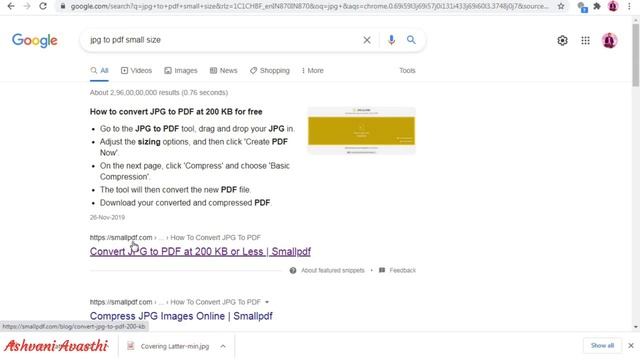Close the downloads bar
The height and width of the screenshot is (360, 640).
pyautogui.click(x=631, y=346)
